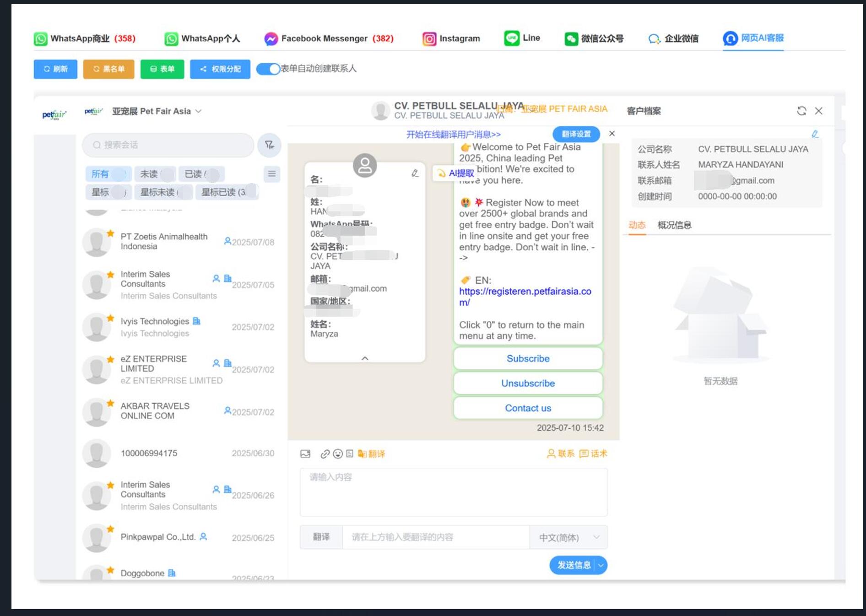866x616 pixels.
Task: Click the edit pencil icon in customer profile
Action: tap(815, 134)
